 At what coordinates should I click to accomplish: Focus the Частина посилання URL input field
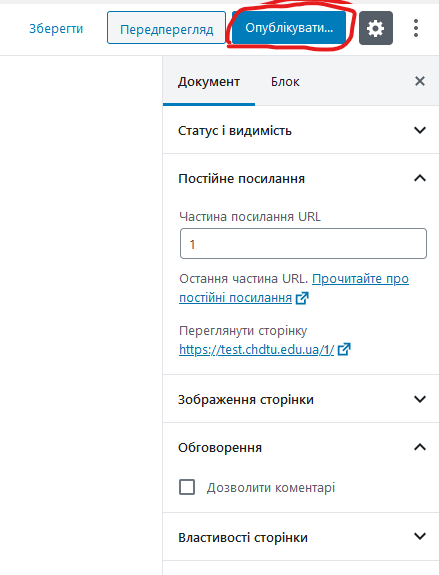[x=303, y=243]
